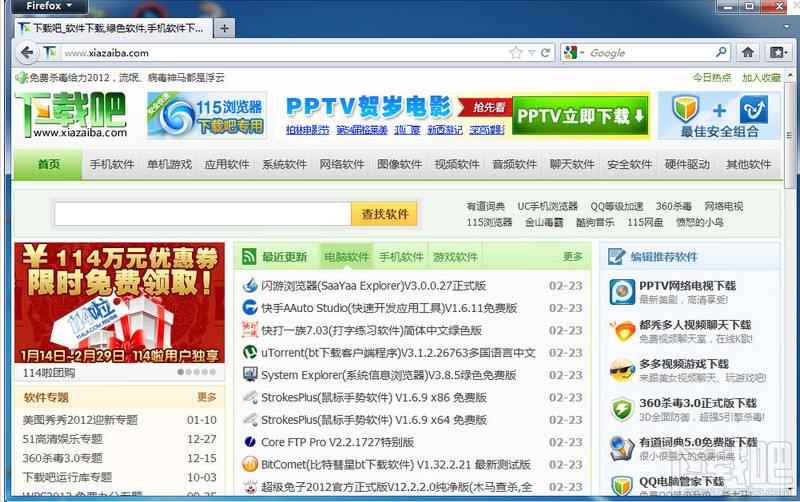This screenshot has width=800, height=502.
Task: Open the 115浏览器 banner
Action: tap(207, 115)
